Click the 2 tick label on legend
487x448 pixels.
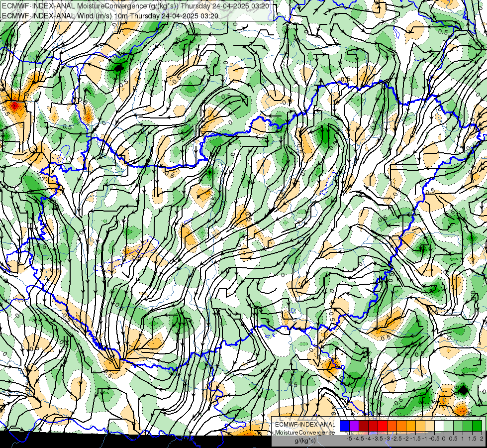(482, 439)
